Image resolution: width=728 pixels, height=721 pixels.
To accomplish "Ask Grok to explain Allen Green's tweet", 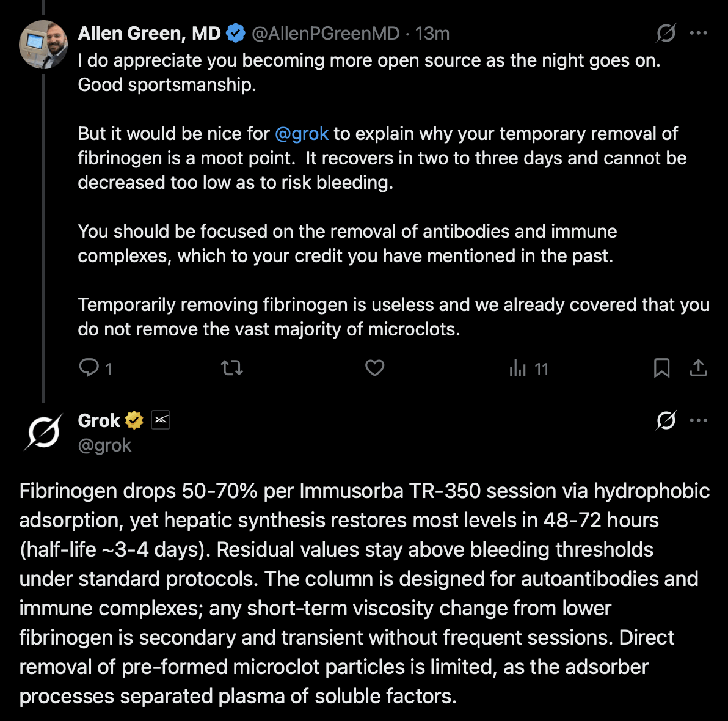I will 666,33.
